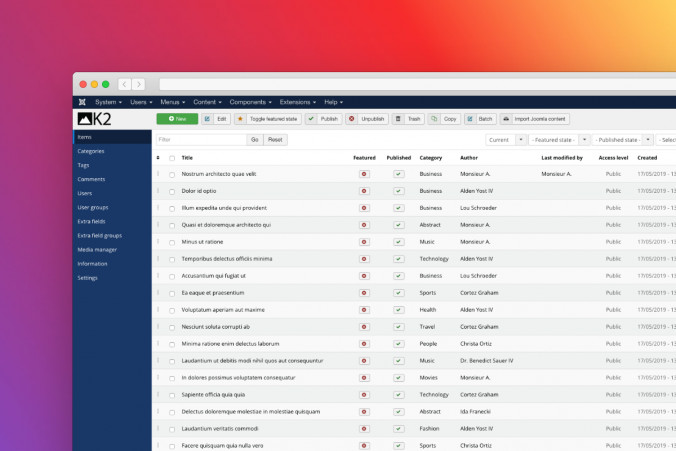Toggle published state for Minima ratione enim delectus laborum
The height and width of the screenshot is (451, 676).
(x=399, y=344)
